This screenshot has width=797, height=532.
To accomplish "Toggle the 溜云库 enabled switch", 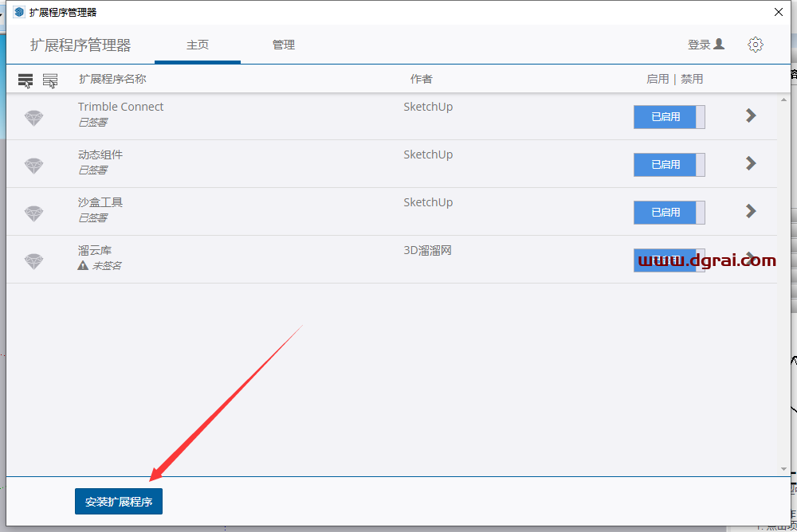I will point(669,260).
